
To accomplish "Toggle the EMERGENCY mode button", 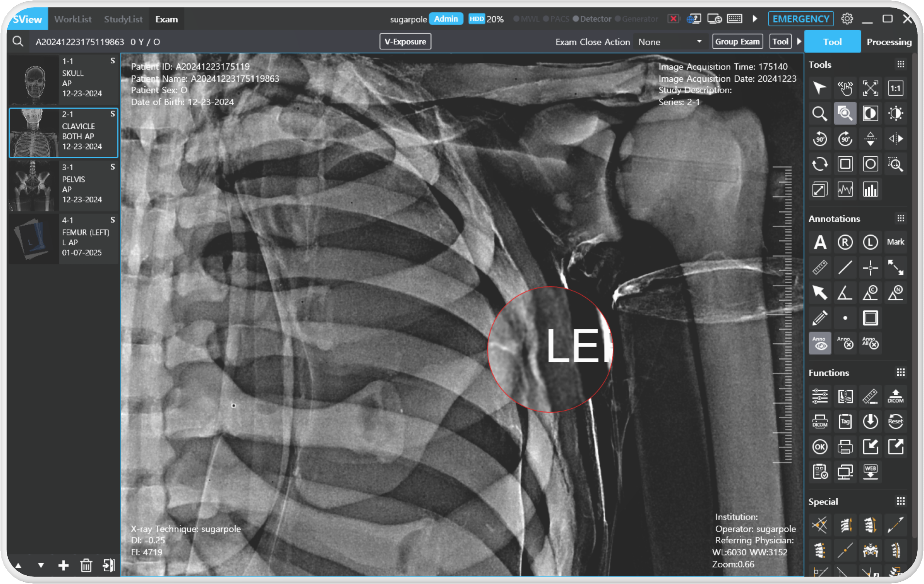I will coord(802,18).
